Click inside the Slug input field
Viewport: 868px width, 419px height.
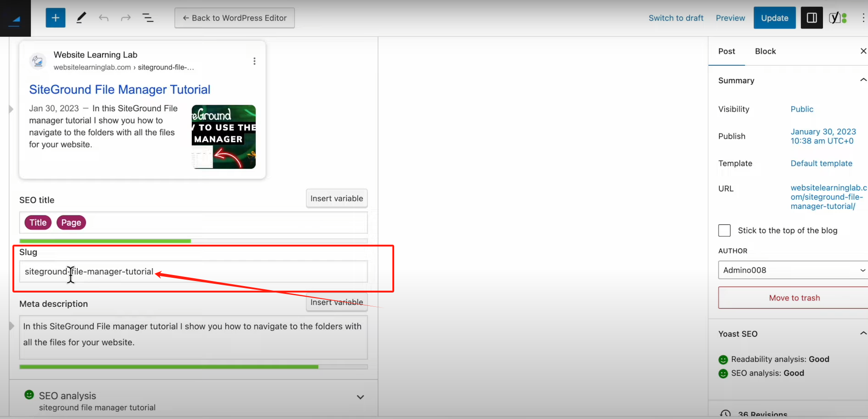pyautogui.click(x=193, y=271)
